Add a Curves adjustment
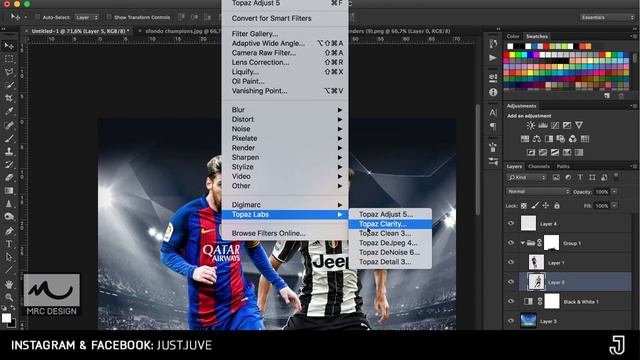This screenshot has height=360, width=640. [x=555, y=125]
